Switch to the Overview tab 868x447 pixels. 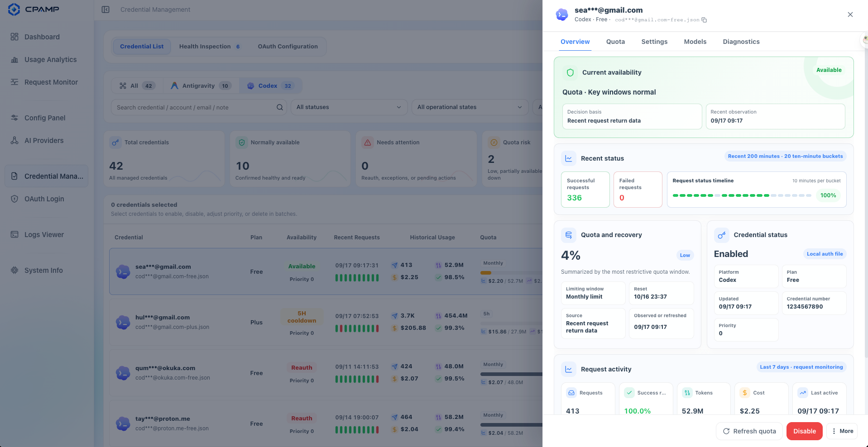click(575, 42)
